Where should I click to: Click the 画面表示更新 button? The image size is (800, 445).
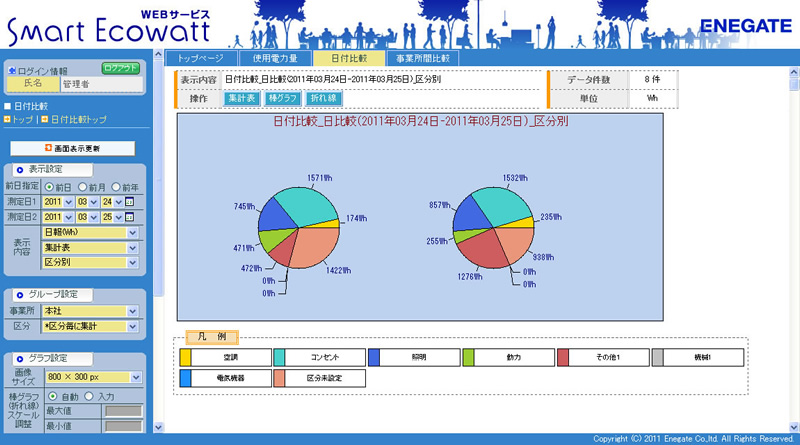(72, 148)
